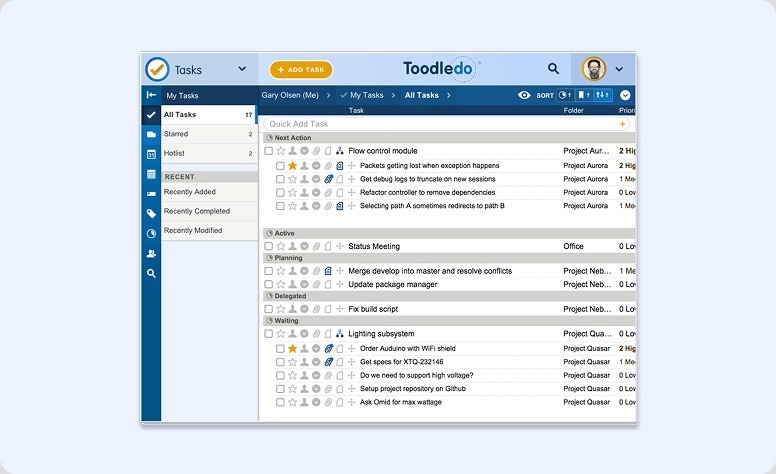776x474 pixels.
Task: Open the calendar due-date icon in sidebar
Action: (x=151, y=154)
